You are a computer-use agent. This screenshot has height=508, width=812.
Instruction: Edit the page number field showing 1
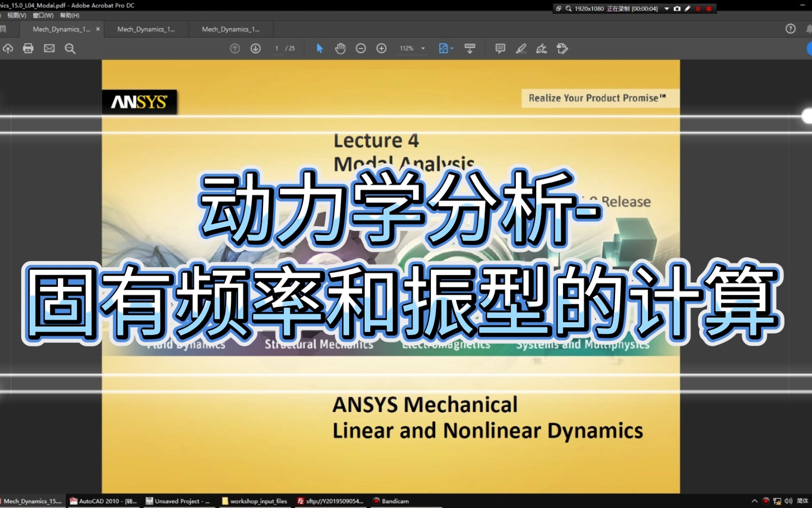tap(276, 48)
